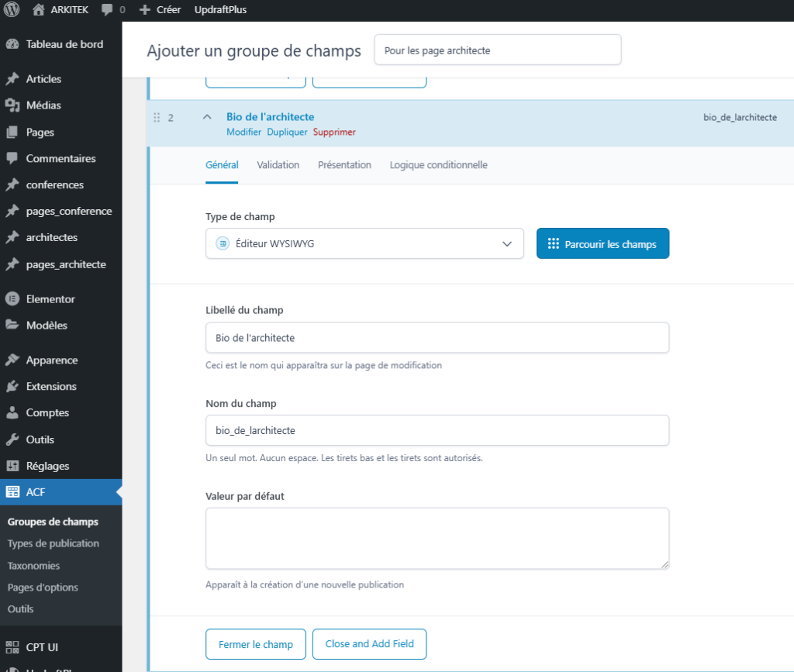Select the Logique conditionnelle tab
Screen dimensions: 794x672
(438, 165)
